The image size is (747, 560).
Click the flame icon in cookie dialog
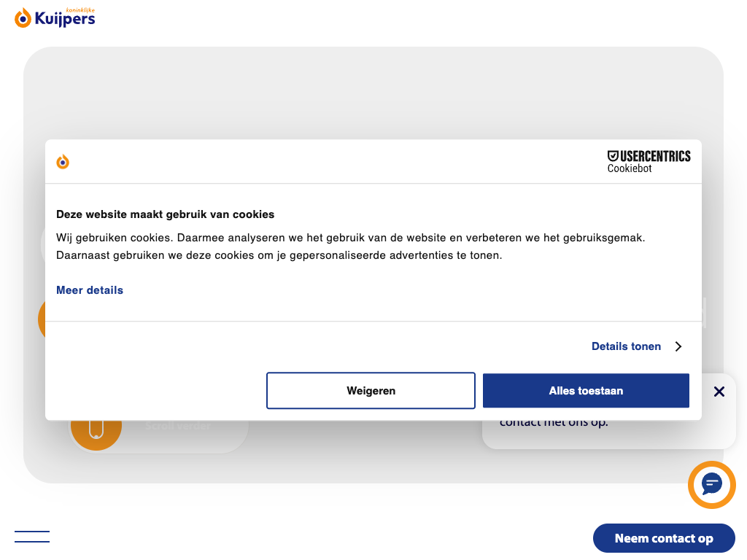point(63,162)
